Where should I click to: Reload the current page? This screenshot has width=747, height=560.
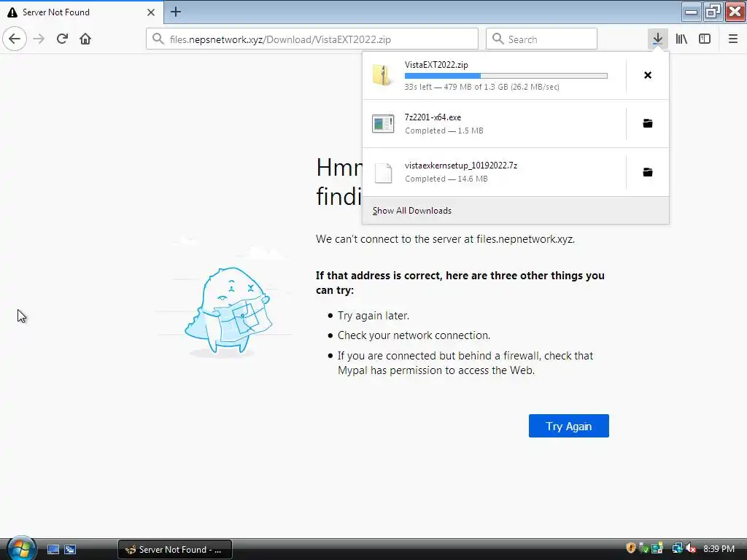62,39
